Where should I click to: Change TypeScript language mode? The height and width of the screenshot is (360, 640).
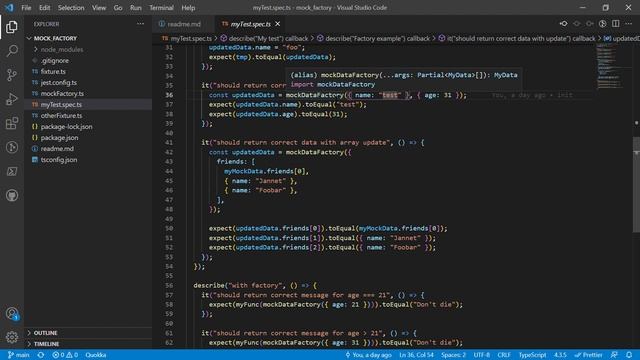click(532, 355)
